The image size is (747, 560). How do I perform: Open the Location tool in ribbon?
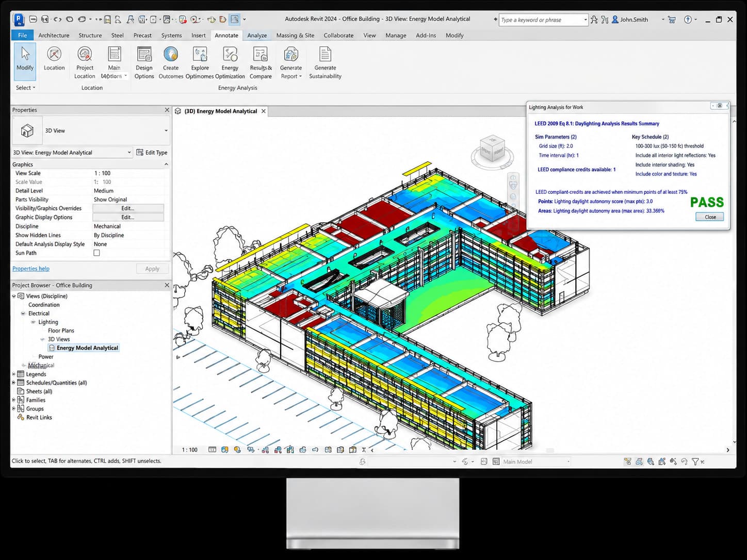[54, 58]
